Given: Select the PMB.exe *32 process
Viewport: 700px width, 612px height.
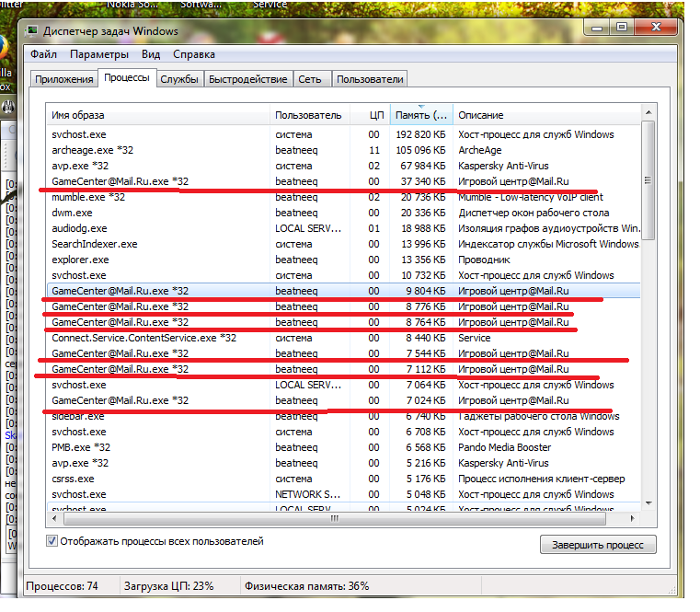Looking at the screenshot, I should (x=344, y=447).
